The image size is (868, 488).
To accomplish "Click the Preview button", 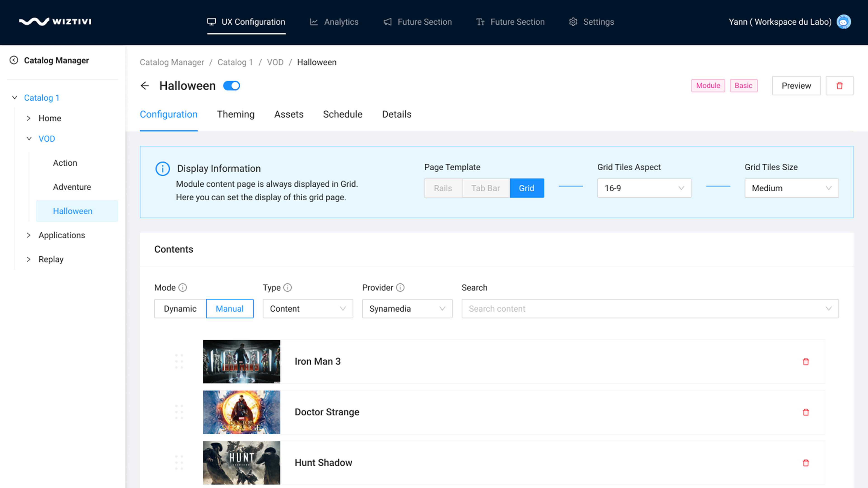I will tap(796, 86).
